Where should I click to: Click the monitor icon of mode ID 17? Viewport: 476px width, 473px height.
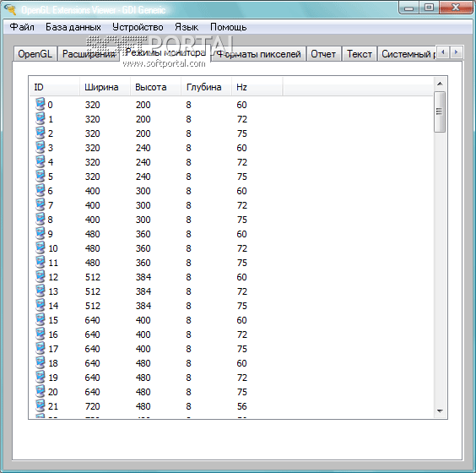tap(40, 348)
